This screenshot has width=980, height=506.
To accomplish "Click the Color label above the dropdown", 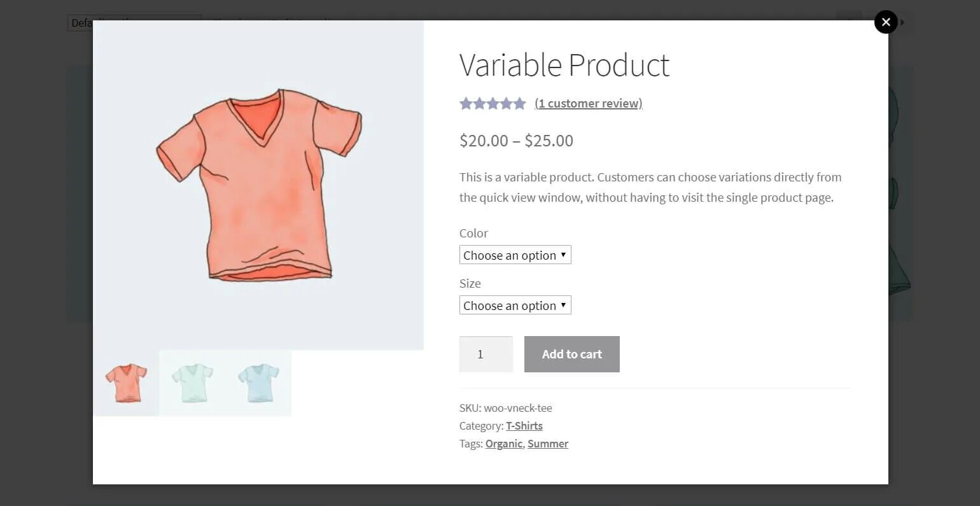I will pyautogui.click(x=473, y=233).
